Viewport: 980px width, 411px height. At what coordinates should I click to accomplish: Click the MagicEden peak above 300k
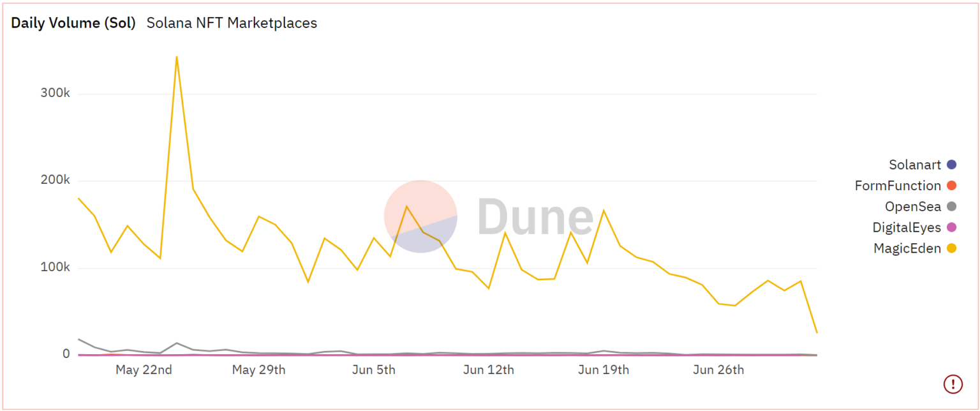click(176, 57)
